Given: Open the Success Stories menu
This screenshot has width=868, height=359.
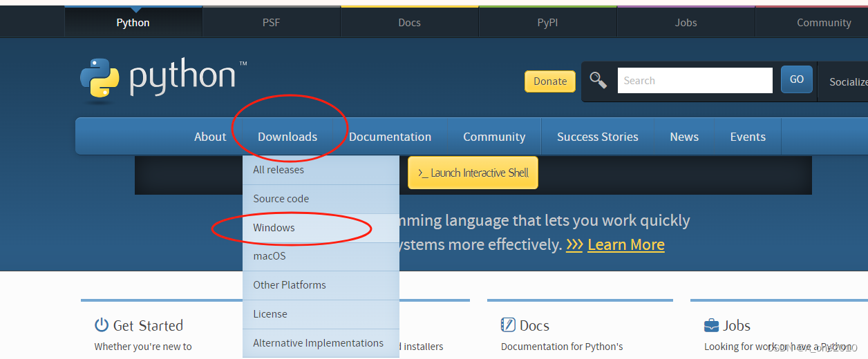Looking at the screenshot, I should tap(598, 137).
